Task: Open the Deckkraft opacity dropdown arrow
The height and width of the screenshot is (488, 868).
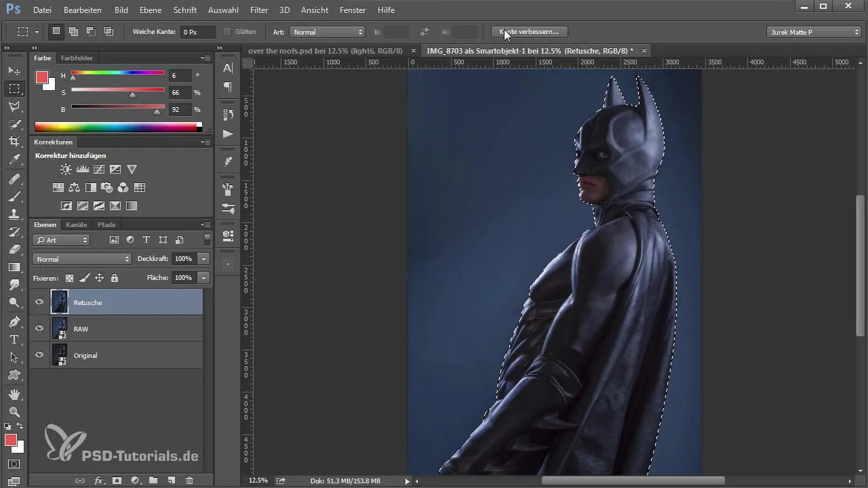Action: click(x=204, y=259)
